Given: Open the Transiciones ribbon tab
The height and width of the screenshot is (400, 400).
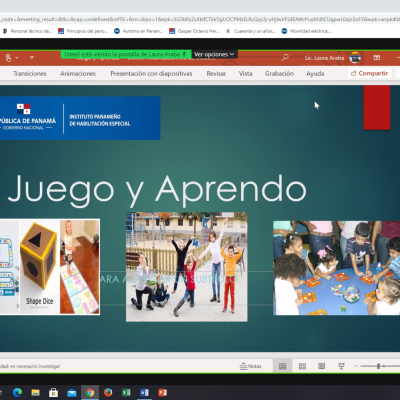Looking at the screenshot, I should coord(30,73).
